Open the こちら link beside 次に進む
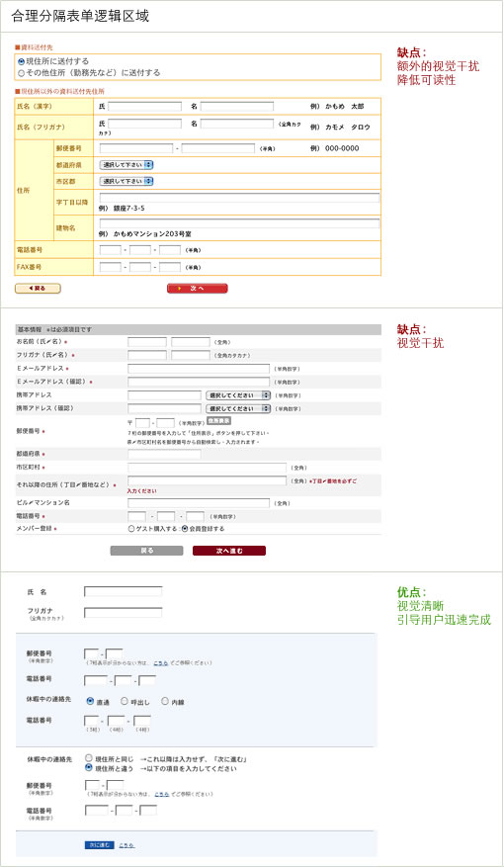Screen dimensions: 504x867 (x=126, y=845)
